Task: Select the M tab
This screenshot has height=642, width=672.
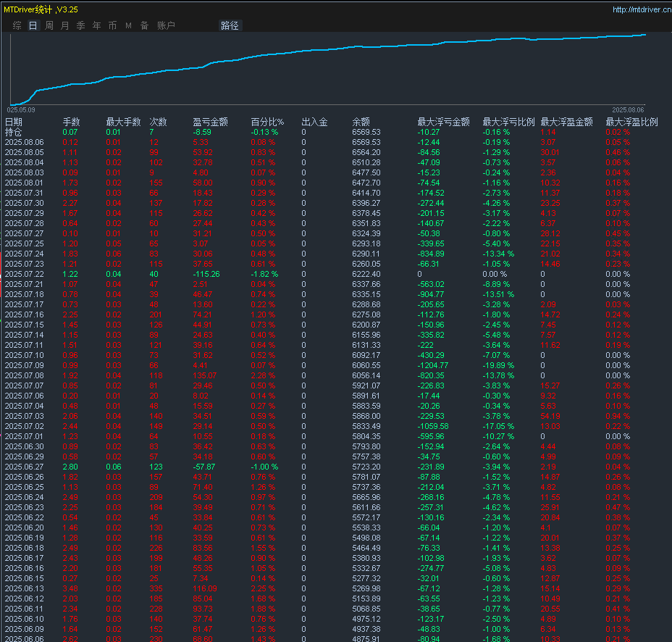Action: point(128,26)
